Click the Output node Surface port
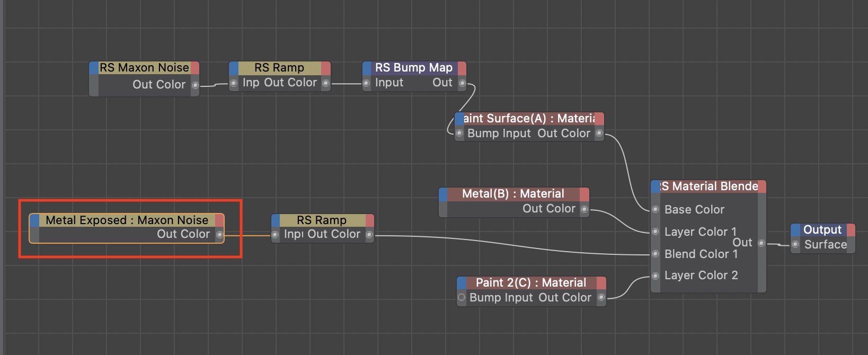This screenshot has width=868, height=355. pos(795,244)
